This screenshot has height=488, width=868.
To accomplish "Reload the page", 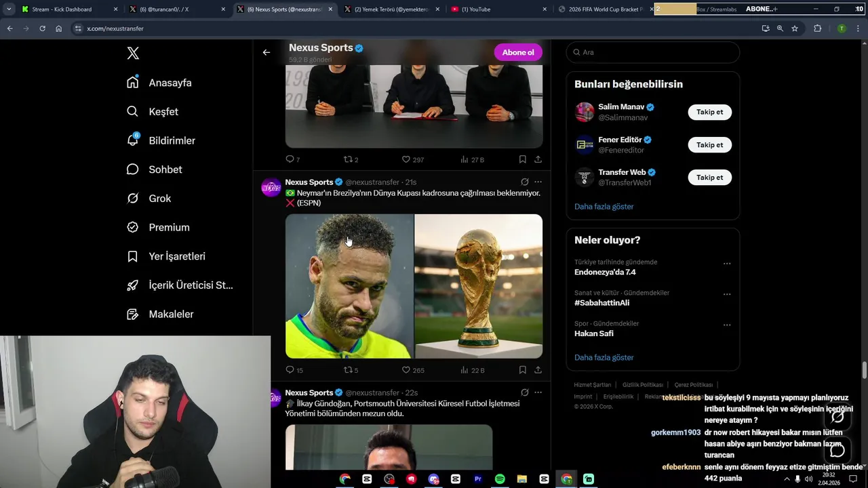I will point(42,28).
